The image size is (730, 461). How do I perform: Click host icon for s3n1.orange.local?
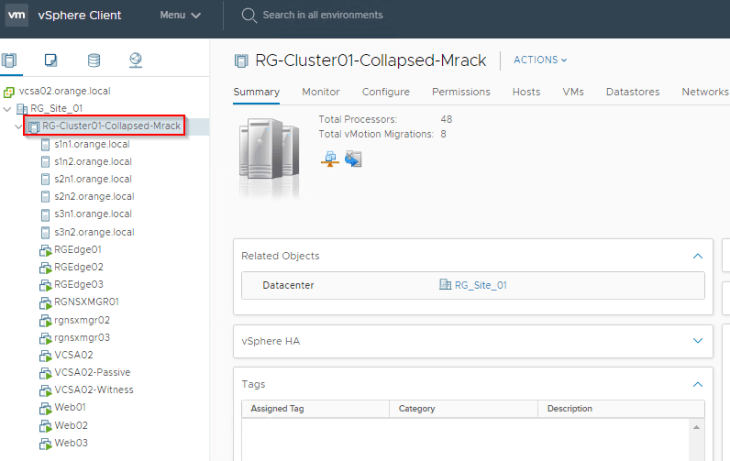pyautogui.click(x=45, y=215)
